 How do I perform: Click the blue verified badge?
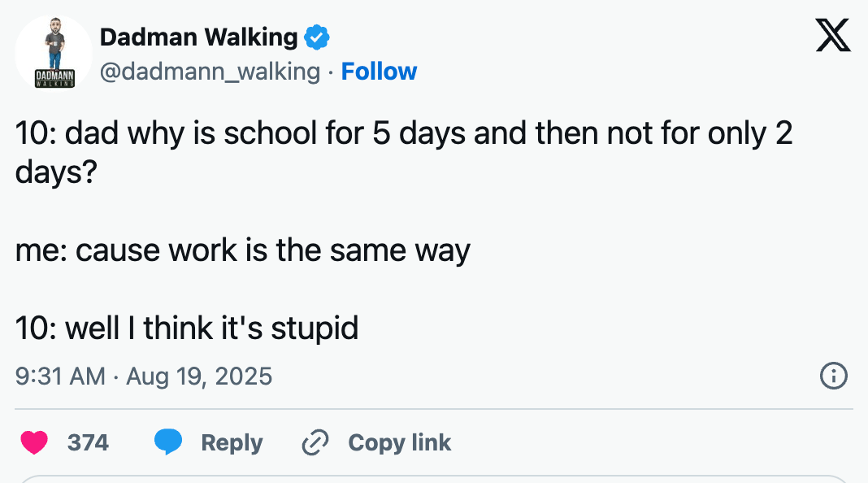(x=317, y=37)
